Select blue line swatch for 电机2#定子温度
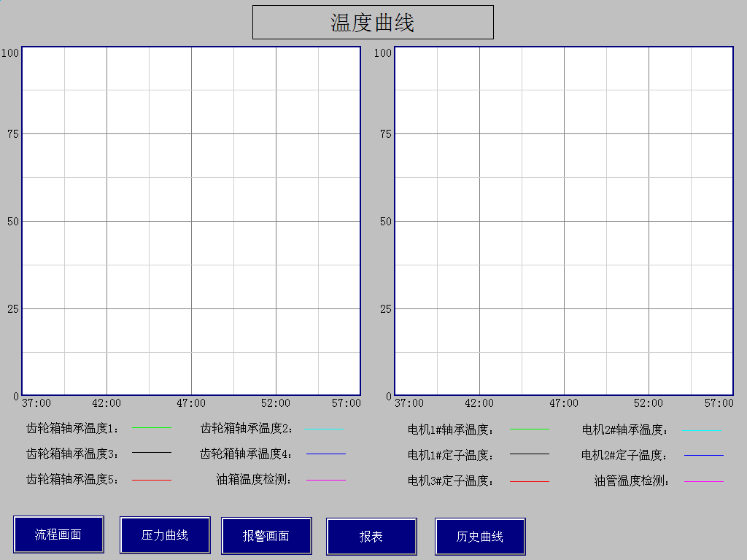The width and height of the screenshot is (747, 560). (x=704, y=455)
